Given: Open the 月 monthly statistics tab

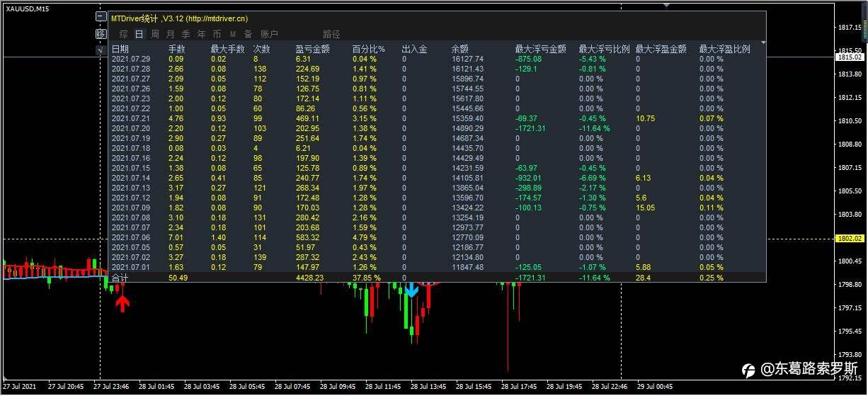Looking at the screenshot, I should point(170,34).
